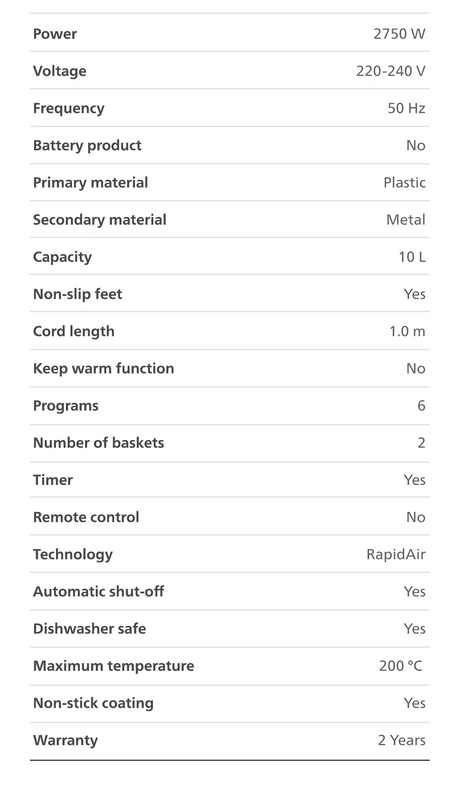Click the 2750 W power value

(399, 34)
